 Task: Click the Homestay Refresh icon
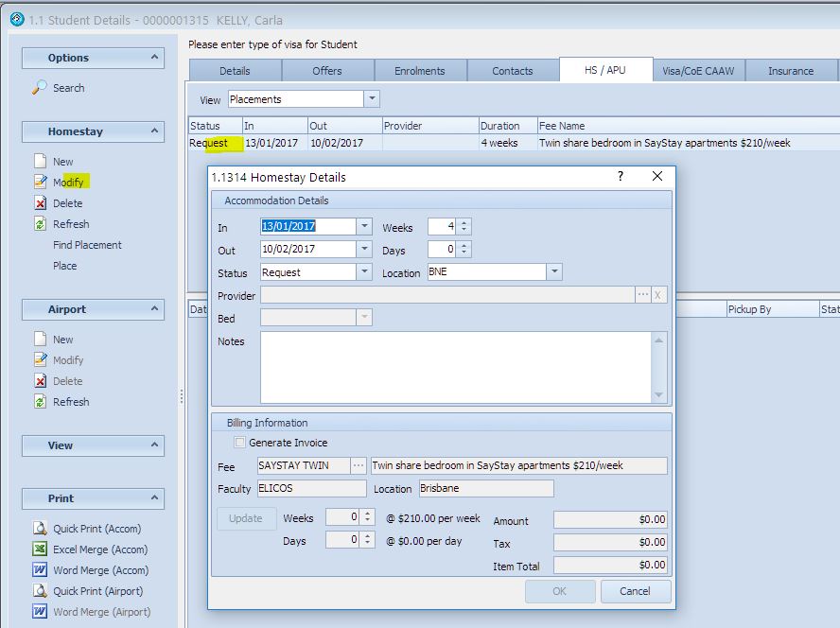point(40,224)
